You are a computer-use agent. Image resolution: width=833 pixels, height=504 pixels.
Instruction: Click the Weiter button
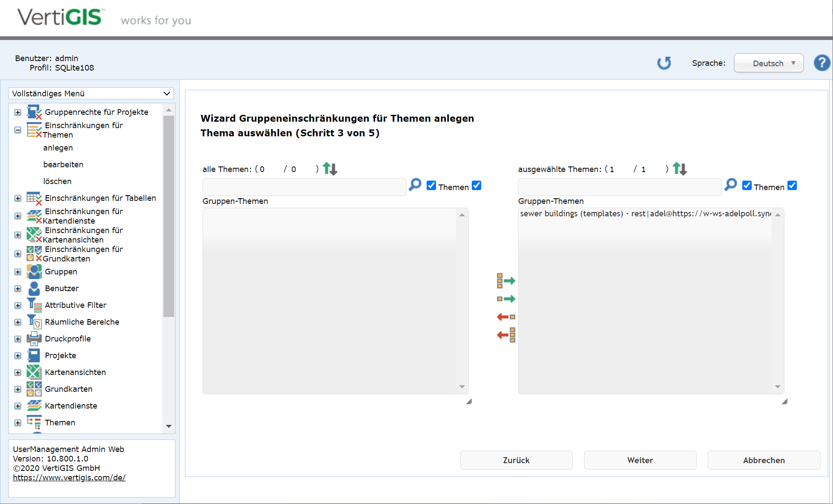click(640, 460)
